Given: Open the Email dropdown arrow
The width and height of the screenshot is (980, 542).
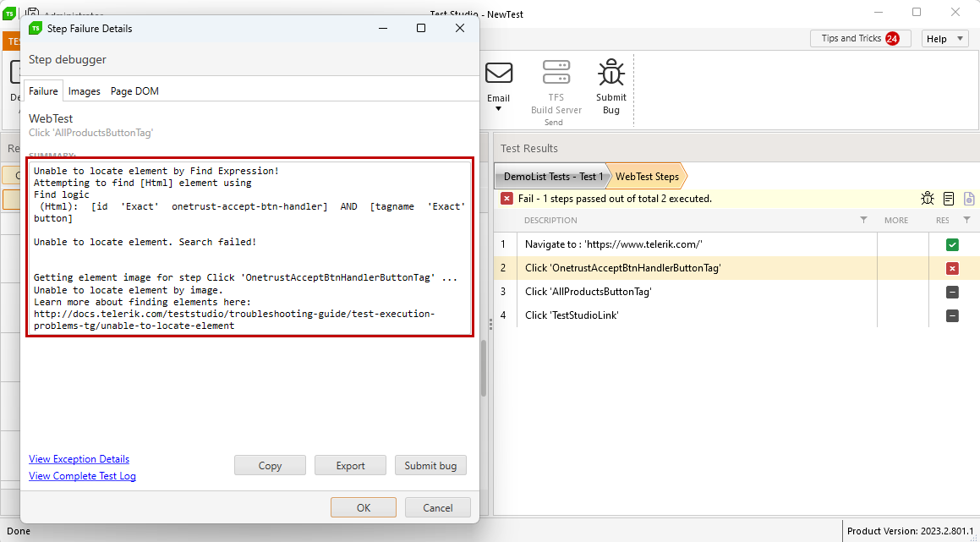Looking at the screenshot, I should [x=499, y=109].
